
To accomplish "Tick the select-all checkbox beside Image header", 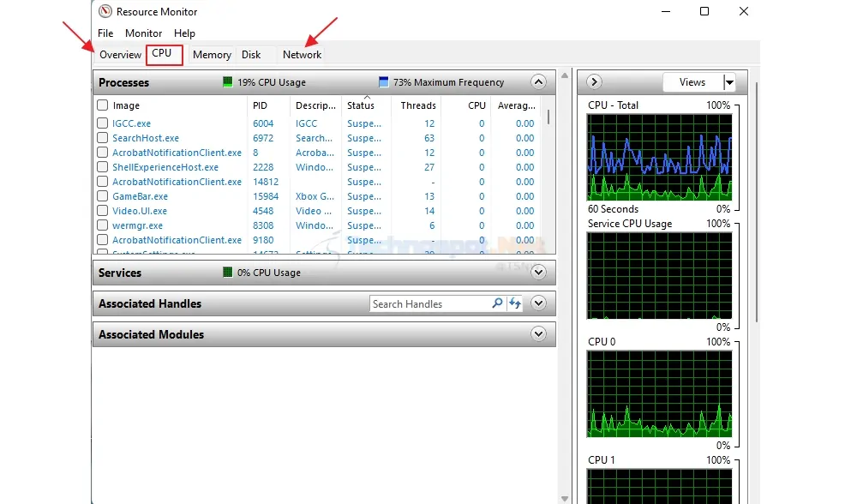I will point(102,105).
